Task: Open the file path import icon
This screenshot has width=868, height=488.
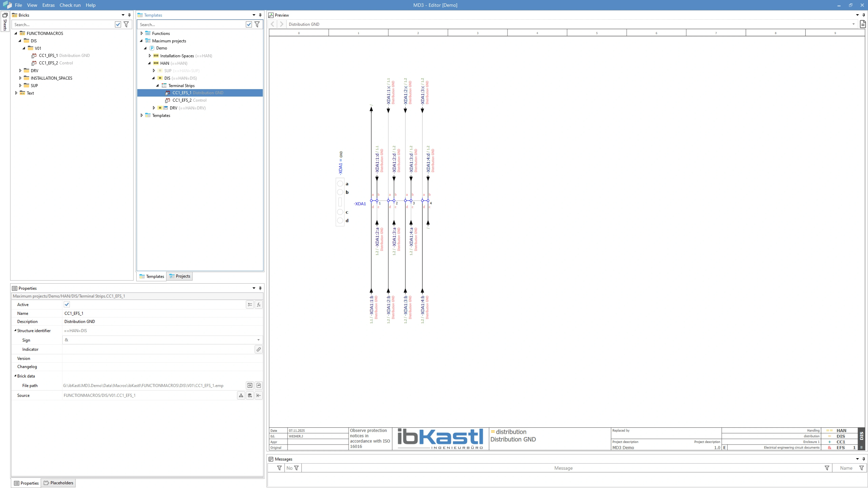Action: click(250, 385)
